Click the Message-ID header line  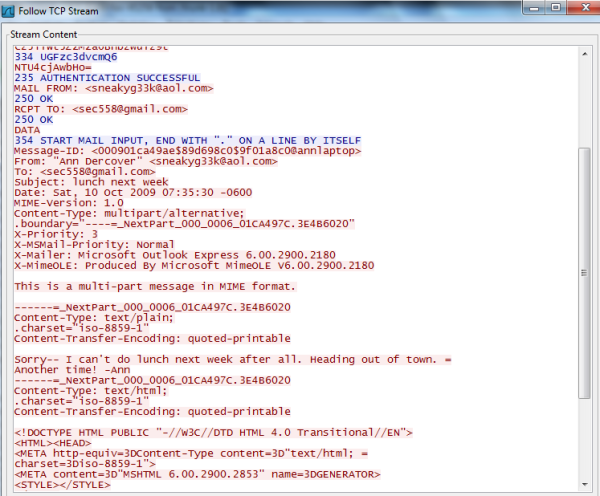pyautogui.click(x=188, y=151)
